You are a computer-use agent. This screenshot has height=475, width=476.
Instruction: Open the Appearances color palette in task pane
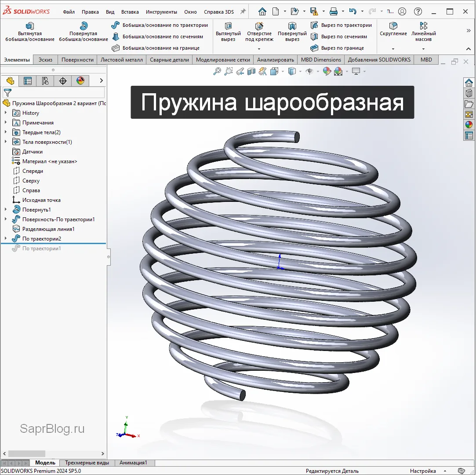tap(469, 125)
